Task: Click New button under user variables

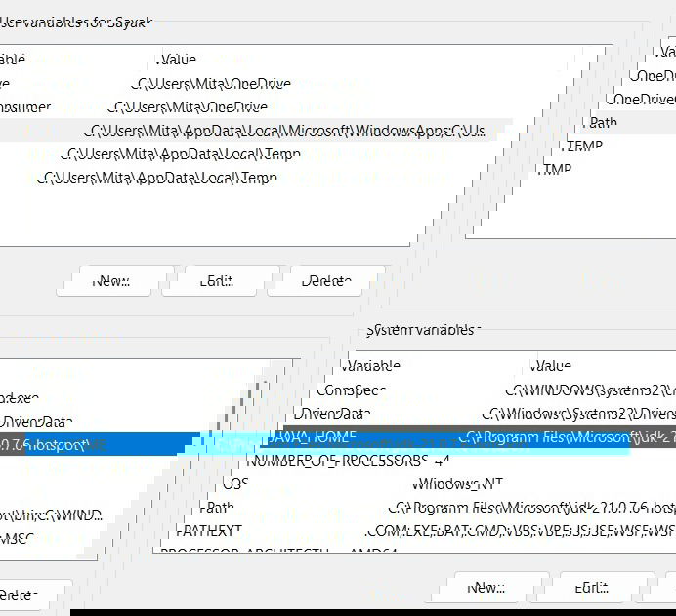Action: (114, 281)
